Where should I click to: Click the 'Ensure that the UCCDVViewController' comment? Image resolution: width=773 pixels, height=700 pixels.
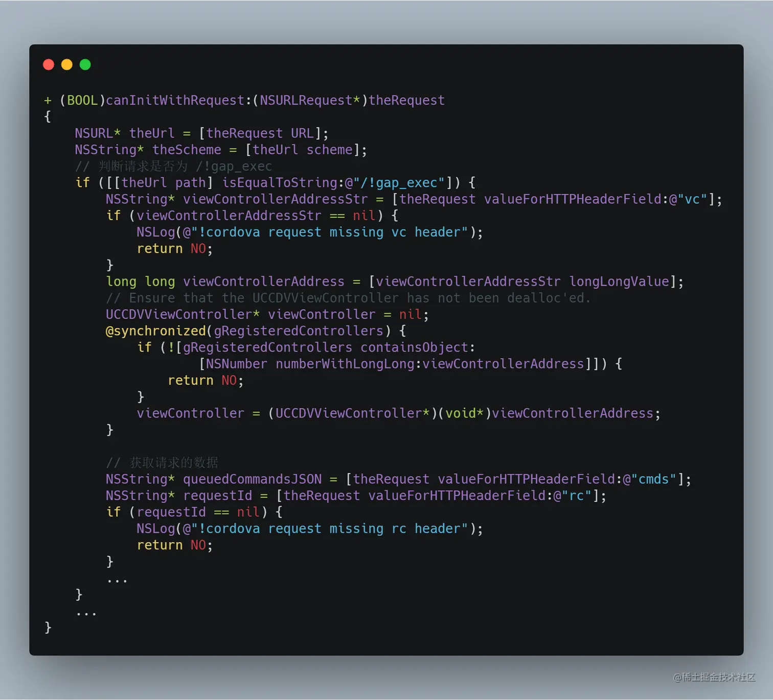[x=348, y=298]
